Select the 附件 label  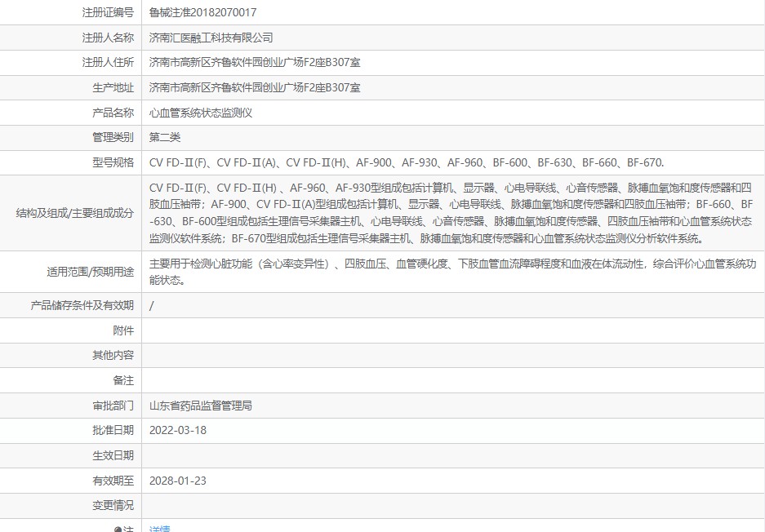click(123, 330)
